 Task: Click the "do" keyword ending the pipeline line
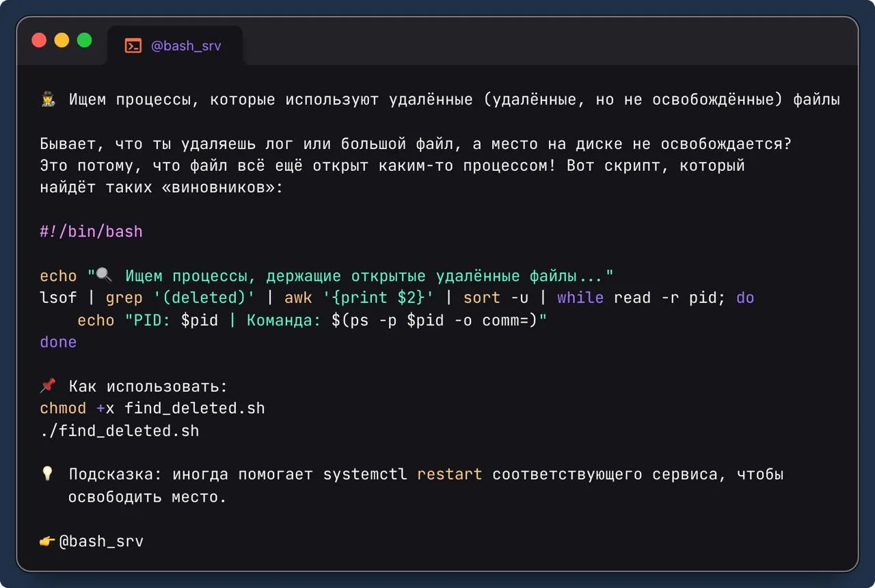[x=745, y=298]
